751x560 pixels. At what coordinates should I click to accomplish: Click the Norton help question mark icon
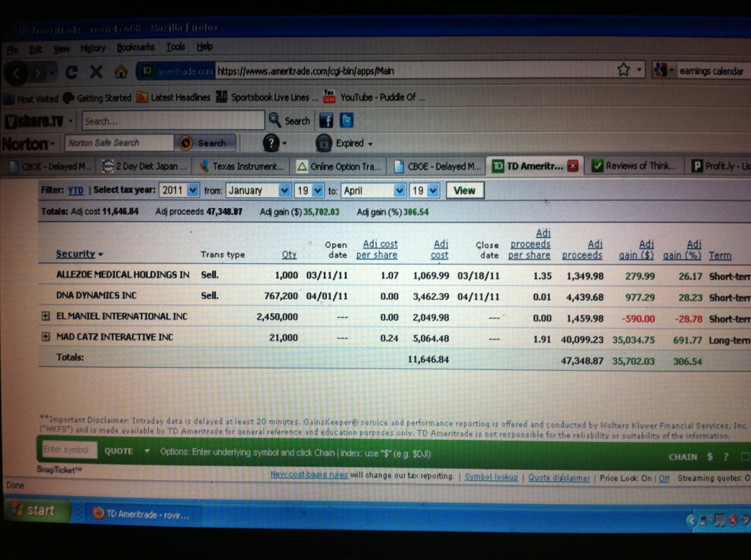tap(271, 143)
